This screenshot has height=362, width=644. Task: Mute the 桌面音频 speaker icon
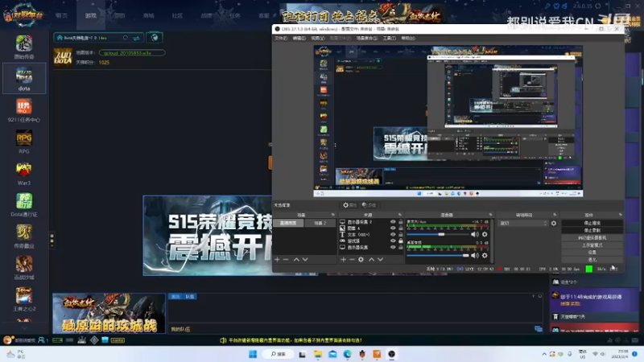tap(475, 255)
